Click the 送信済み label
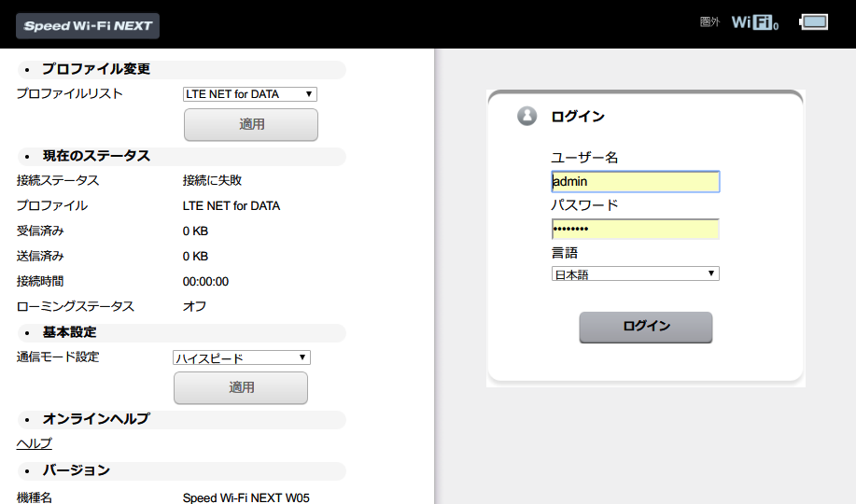The width and height of the screenshot is (856, 504). click(40, 256)
